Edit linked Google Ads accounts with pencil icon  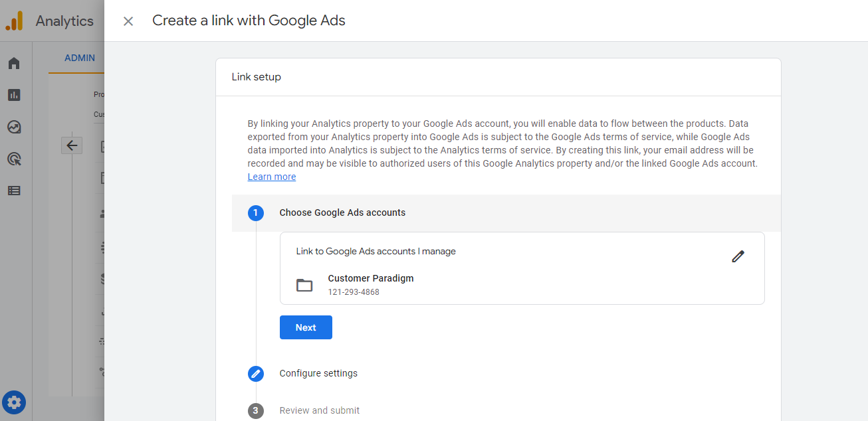point(738,256)
